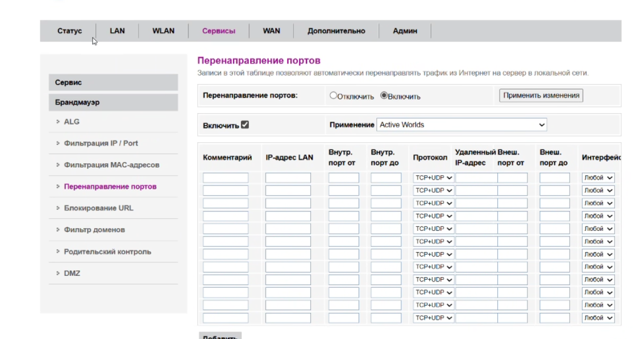Open Блокирование URL page

tap(98, 208)
